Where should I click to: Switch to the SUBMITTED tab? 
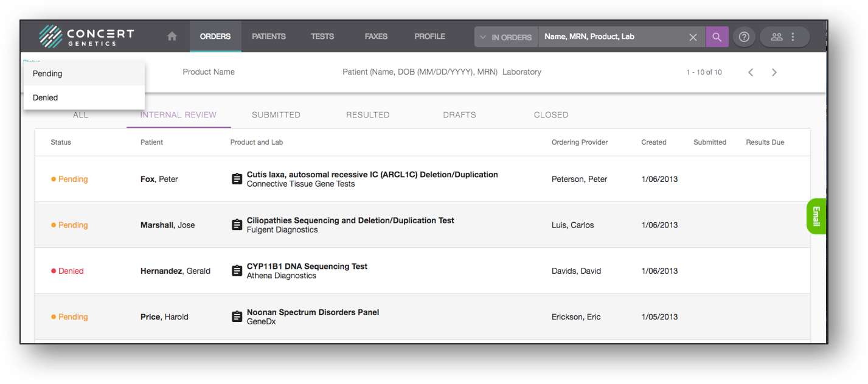tap(276, 114)
